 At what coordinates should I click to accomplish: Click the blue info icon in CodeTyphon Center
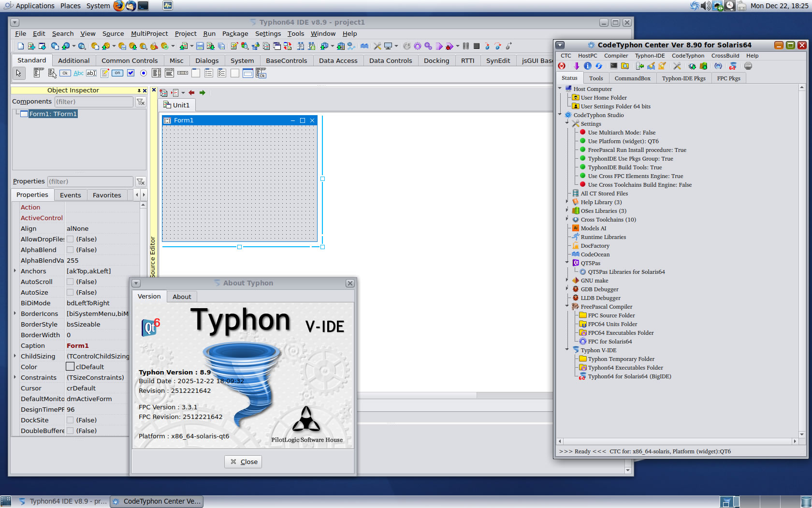click(x=587, y=66)
